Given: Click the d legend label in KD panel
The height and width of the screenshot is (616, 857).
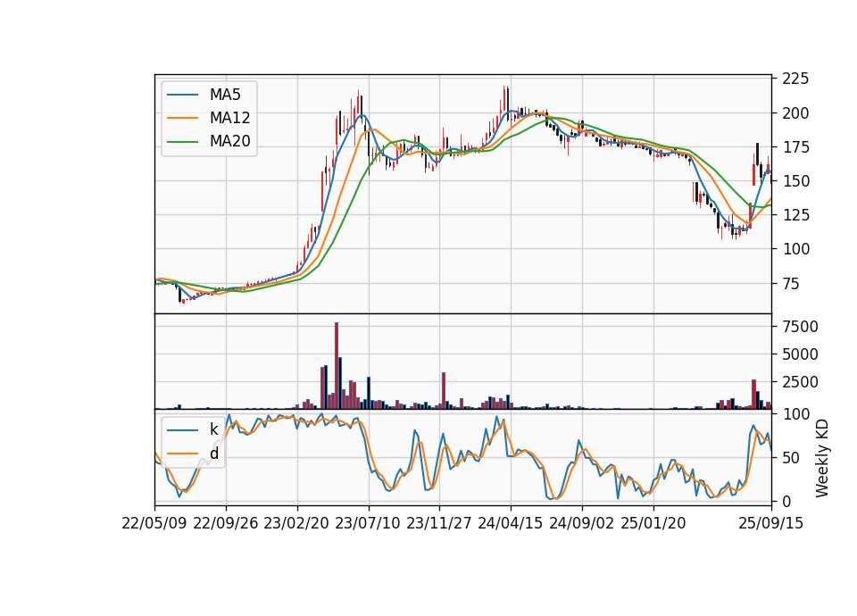Looking at the screenshot, I should tap(213, 454).
